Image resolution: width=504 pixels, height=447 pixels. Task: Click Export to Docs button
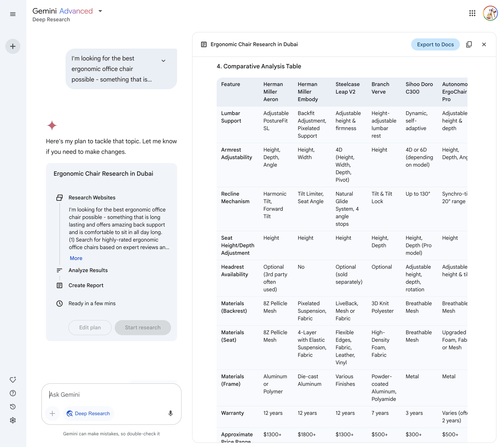[x=435, y=44]
